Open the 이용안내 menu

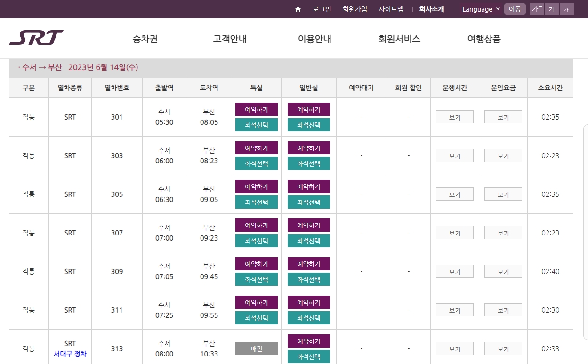click(x=314, y=39)
